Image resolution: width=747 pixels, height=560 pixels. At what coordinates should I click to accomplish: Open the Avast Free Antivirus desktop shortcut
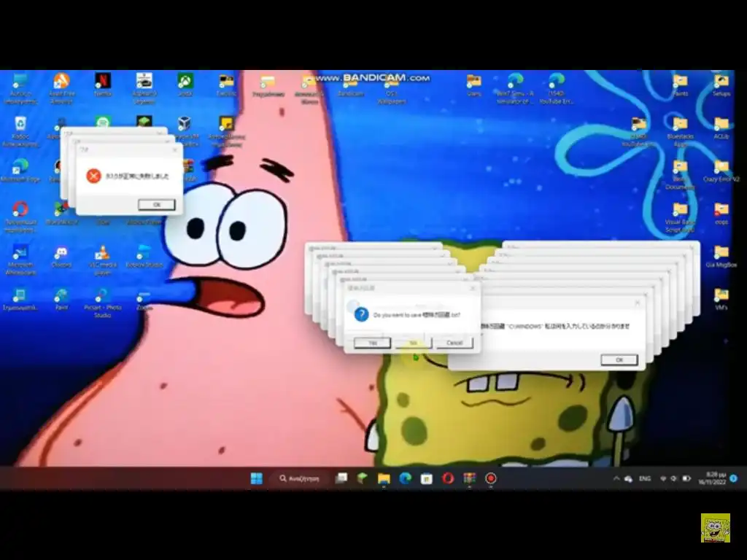pyautogui.click(x=61, y=87)
